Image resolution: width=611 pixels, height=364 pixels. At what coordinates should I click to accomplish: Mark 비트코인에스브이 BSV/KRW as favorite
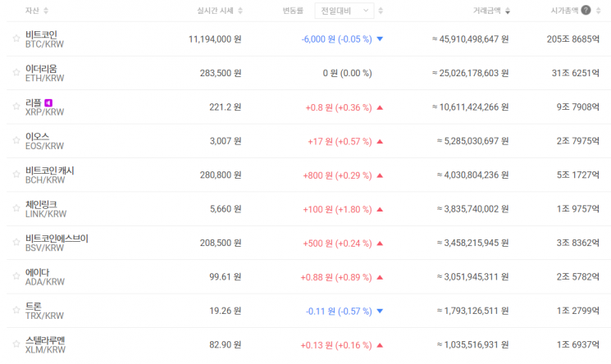click(16, 242)
